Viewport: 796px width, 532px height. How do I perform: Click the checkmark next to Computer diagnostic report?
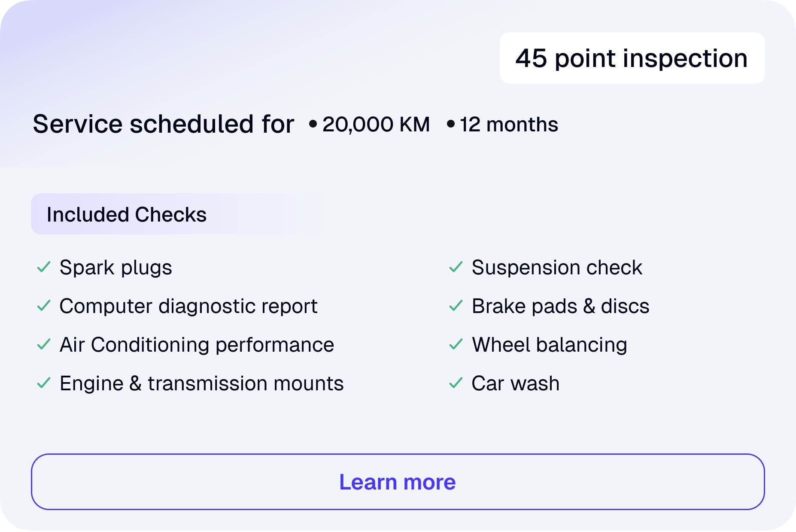pos(44,306)
